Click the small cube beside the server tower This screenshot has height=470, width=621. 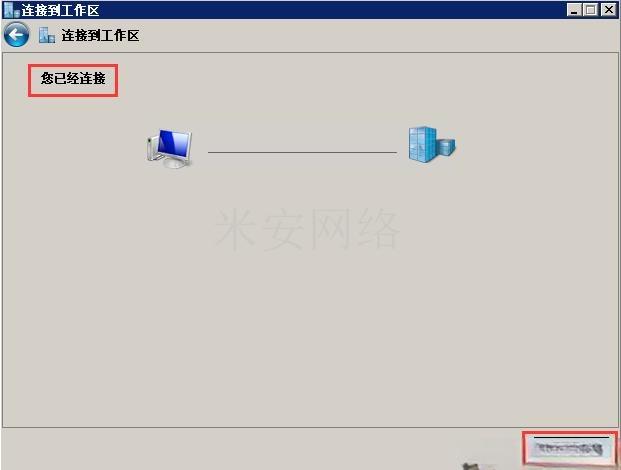click(x=446, y=147)
